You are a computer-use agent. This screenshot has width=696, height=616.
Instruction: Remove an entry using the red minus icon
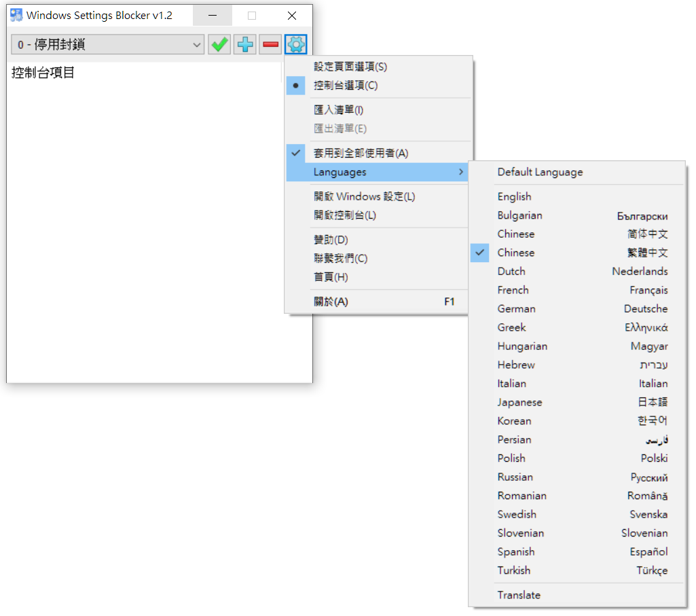[x=270, y=44]
